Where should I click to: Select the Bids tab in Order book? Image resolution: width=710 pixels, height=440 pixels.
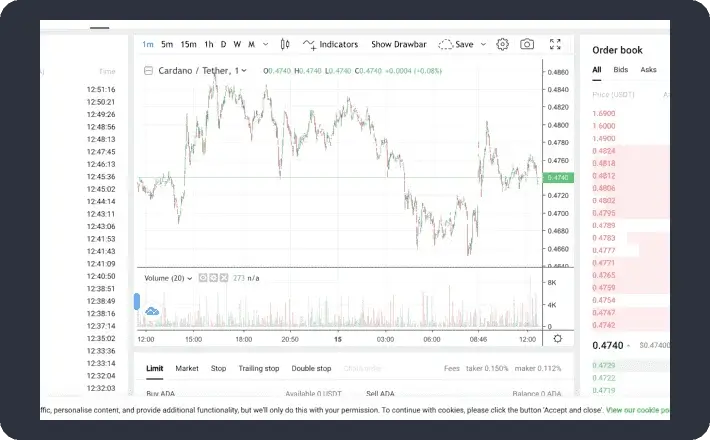pyautogui.click(x=621, y=70)
